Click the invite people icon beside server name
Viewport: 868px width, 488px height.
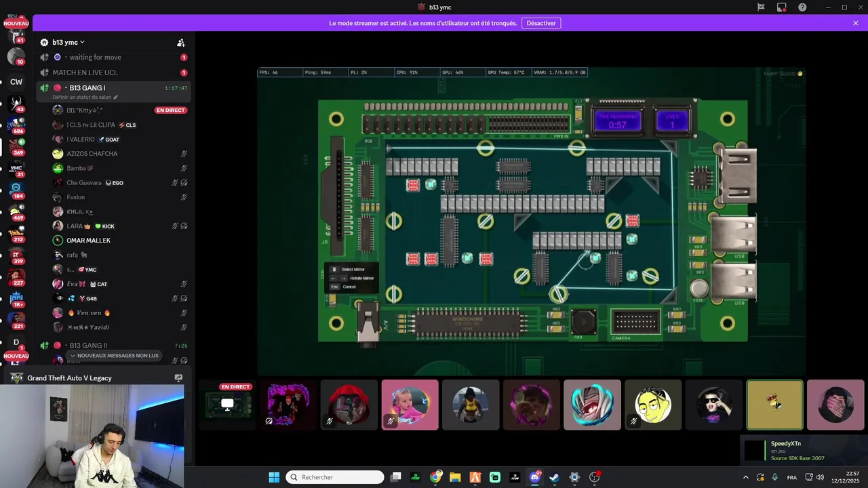[181, 42]
